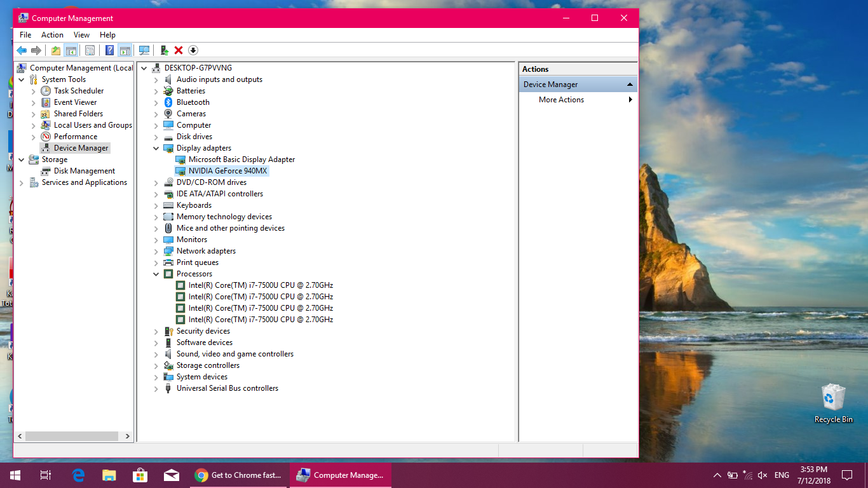Viewport: 868px width, 488px height.
Task: Click the Back arrow toolbar icon
Action: (x=22, y=50)
